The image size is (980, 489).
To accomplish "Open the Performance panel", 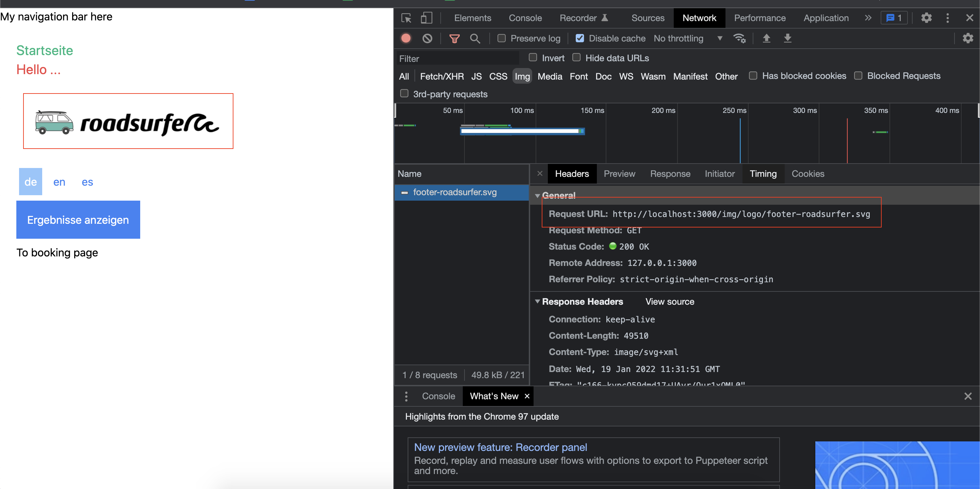I will pyautogui.click(x=759, y=18).
